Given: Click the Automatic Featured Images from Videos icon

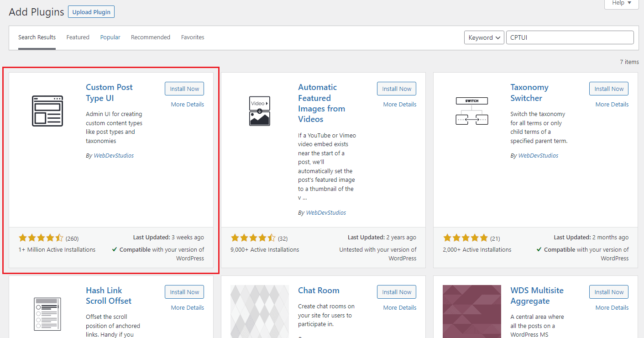Looking at the screenshot, I should click(x=260, y=111).
